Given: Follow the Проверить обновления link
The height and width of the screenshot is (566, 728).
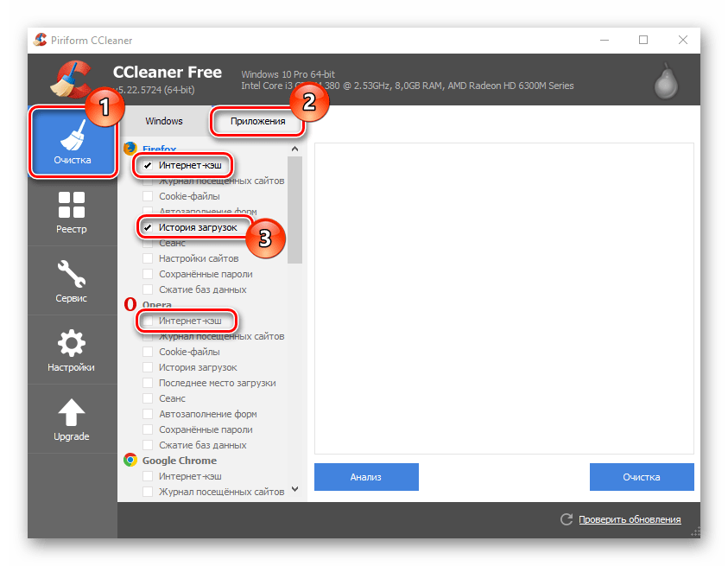Looking at the screenshot, I should 630,519.
